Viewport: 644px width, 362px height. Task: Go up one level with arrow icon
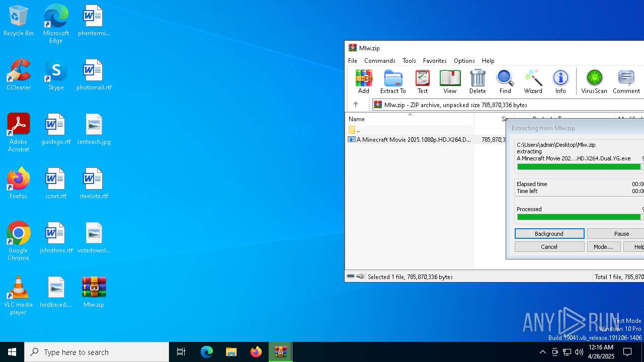(356, 105)
